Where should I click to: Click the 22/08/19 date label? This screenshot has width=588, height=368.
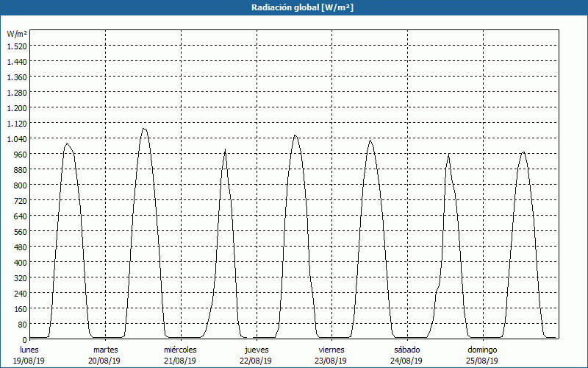click(256, 361)
